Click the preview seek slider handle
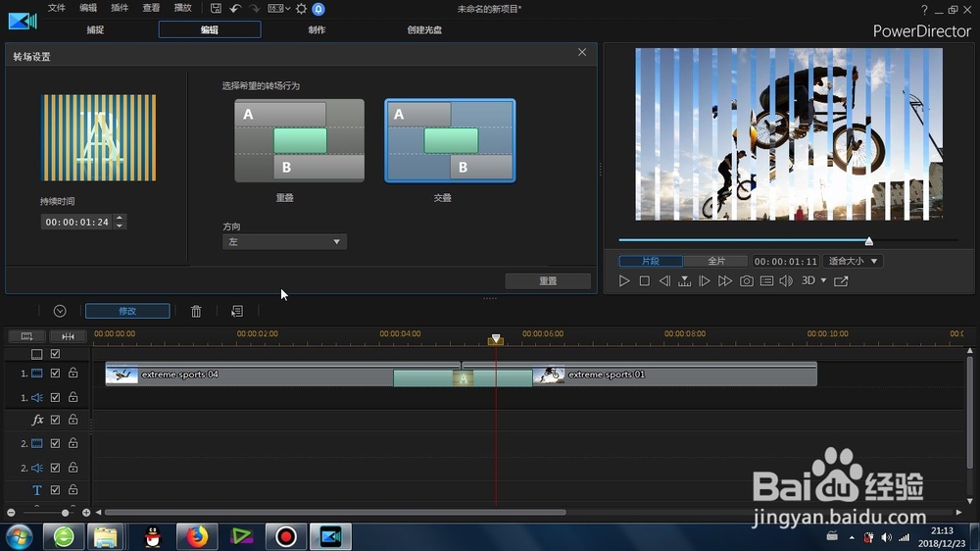The height and width of the screenshot is (551, 980). (868, 241)
